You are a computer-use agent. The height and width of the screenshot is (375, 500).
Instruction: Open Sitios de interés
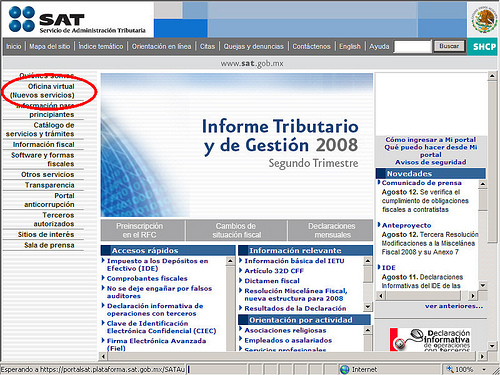point(46,234)
